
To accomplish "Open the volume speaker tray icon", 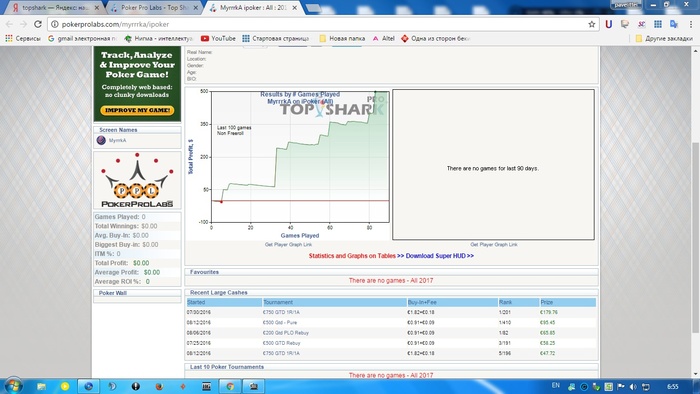I will [x=633, y=387].
